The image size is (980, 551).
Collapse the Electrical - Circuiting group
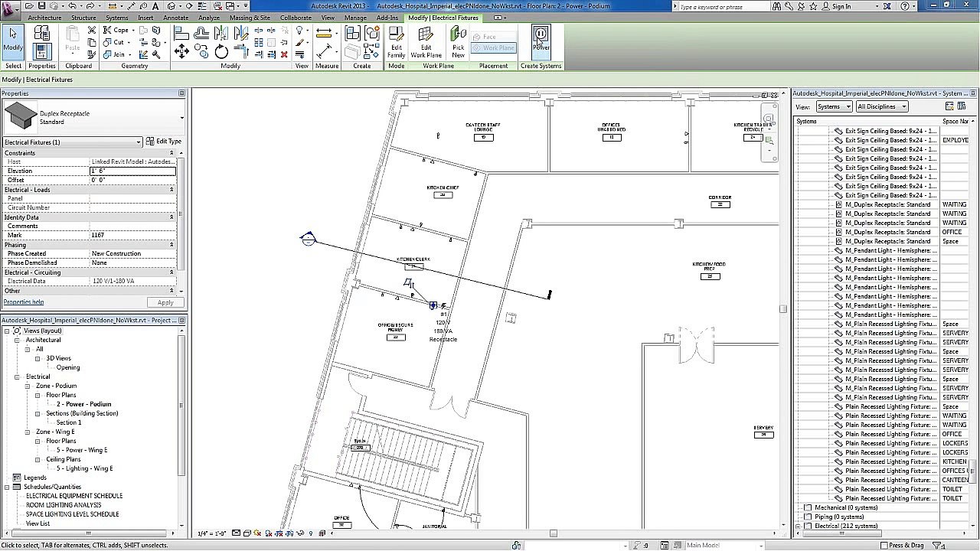point(171,272)
